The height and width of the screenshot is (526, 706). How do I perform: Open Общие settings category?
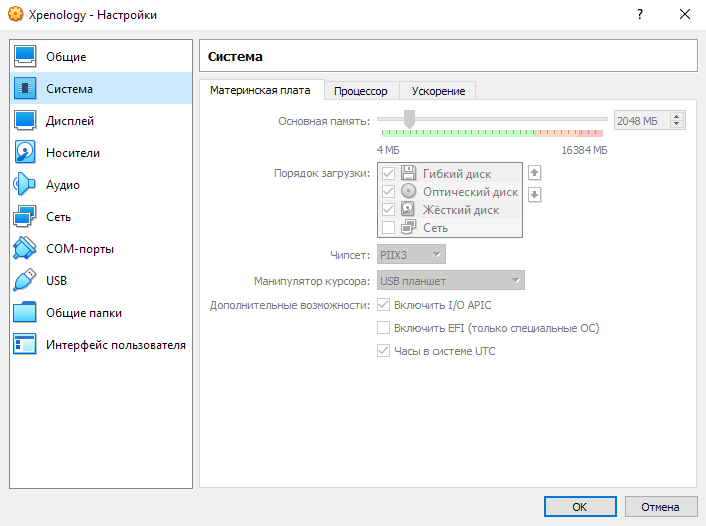101,56
